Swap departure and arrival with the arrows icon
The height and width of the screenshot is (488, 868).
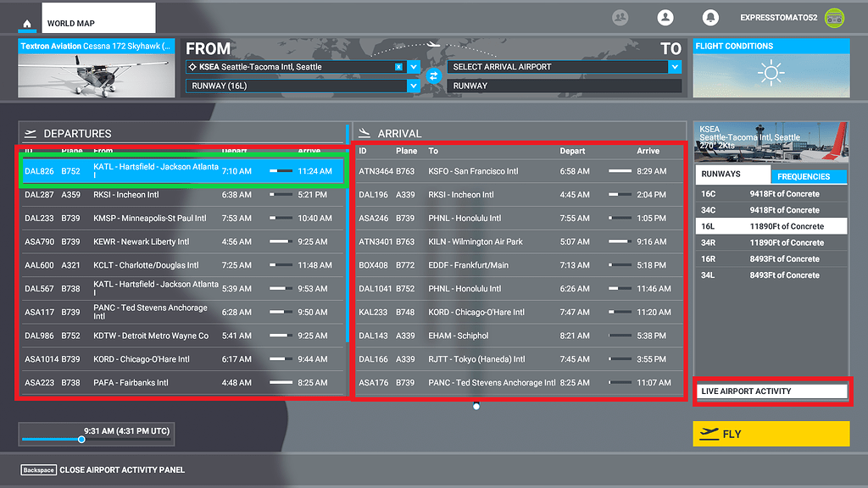point(433,75)
